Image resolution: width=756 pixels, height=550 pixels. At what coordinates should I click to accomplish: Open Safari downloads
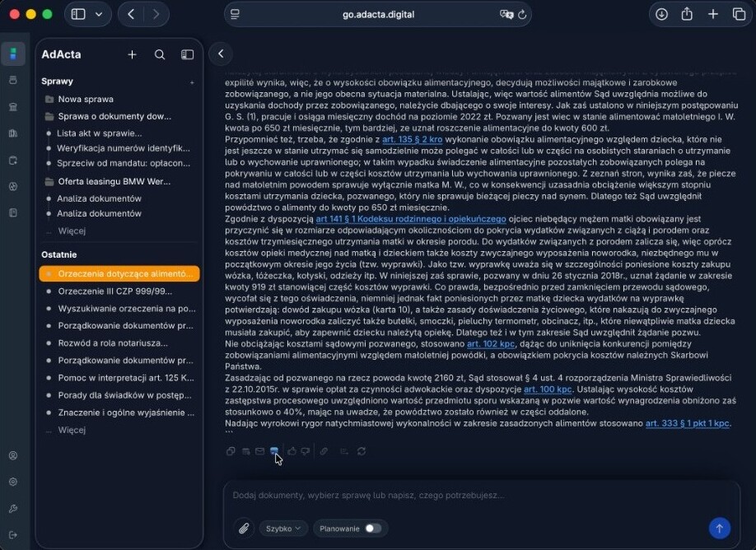click(x=661, y=15)
